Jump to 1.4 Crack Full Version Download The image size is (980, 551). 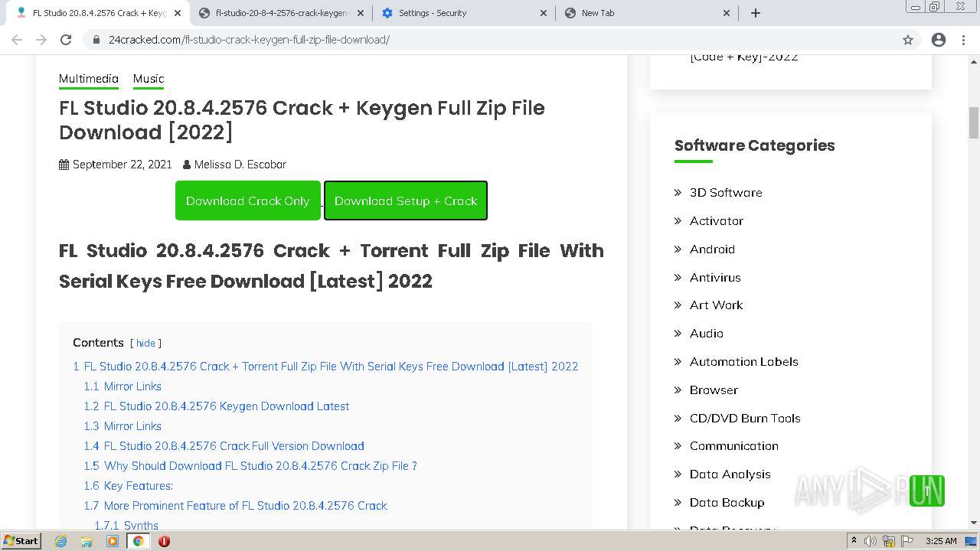point(224,446)
